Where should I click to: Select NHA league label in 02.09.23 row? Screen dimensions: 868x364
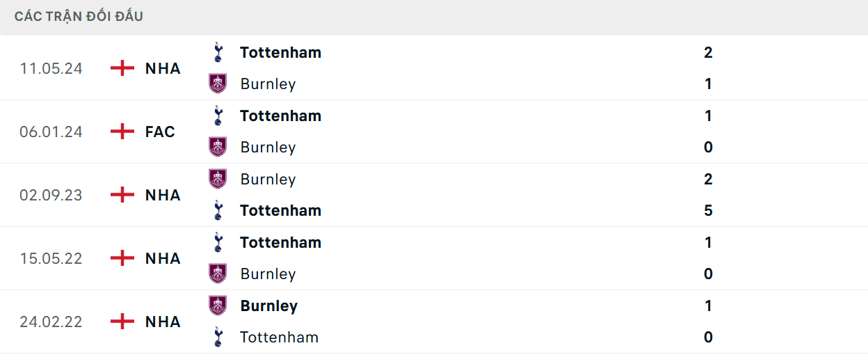[163, 195]
